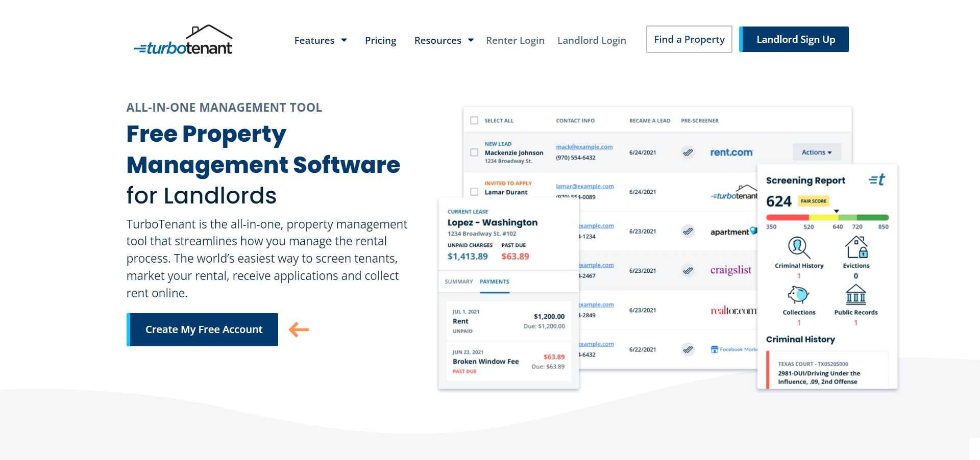Click pre-screener check icon in craigslist row
The image size is (980, 460).
(688, 270)
